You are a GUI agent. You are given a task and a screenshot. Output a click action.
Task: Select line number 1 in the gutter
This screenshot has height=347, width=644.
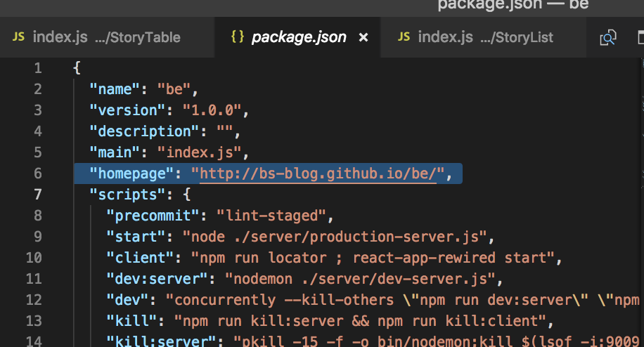click(37, 68)
